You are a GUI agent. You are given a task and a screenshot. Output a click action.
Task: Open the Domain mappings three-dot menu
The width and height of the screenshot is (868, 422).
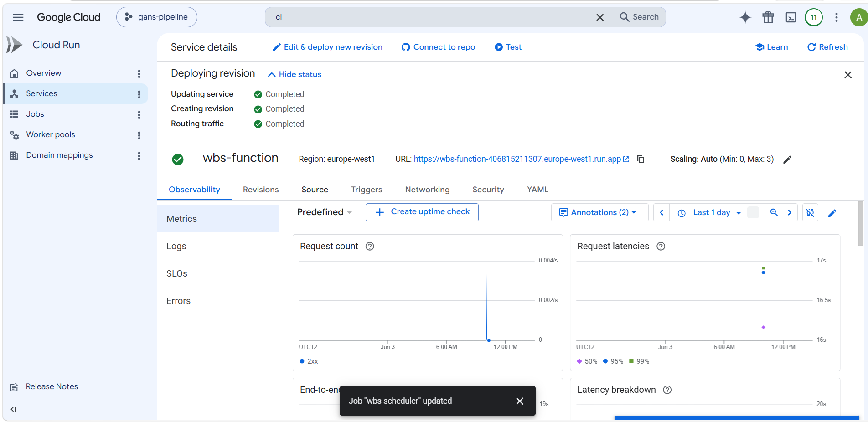point(139,156)
